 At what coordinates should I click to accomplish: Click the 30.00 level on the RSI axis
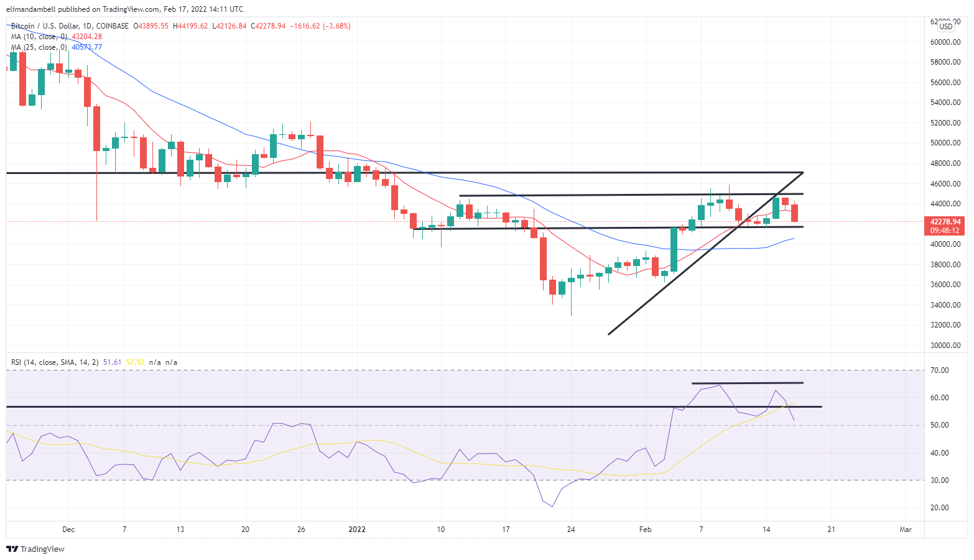coord(940,480)
